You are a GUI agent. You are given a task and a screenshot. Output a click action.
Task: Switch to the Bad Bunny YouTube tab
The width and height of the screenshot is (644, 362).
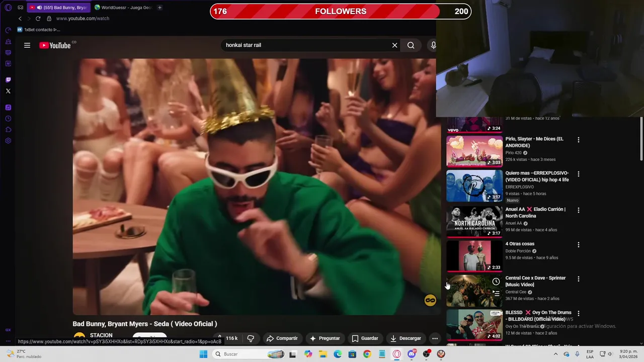[59, 8]
